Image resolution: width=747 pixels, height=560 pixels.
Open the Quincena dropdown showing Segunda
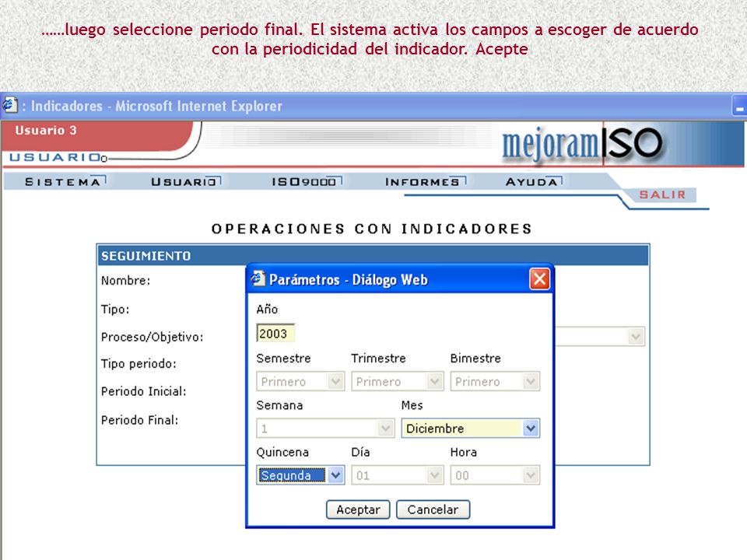(300, 475)
